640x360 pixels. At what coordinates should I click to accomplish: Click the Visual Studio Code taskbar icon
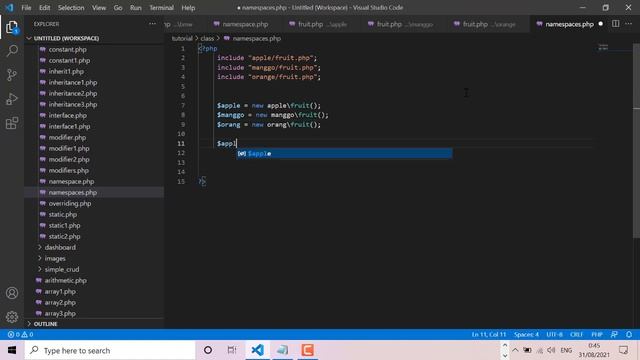click(x=258, y=350)
